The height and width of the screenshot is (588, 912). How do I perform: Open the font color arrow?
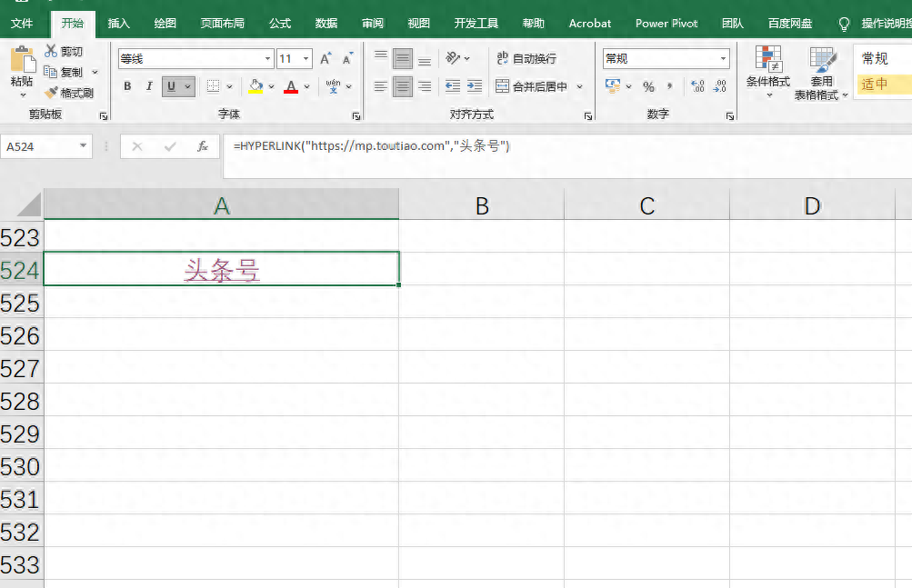click(306, 86)
